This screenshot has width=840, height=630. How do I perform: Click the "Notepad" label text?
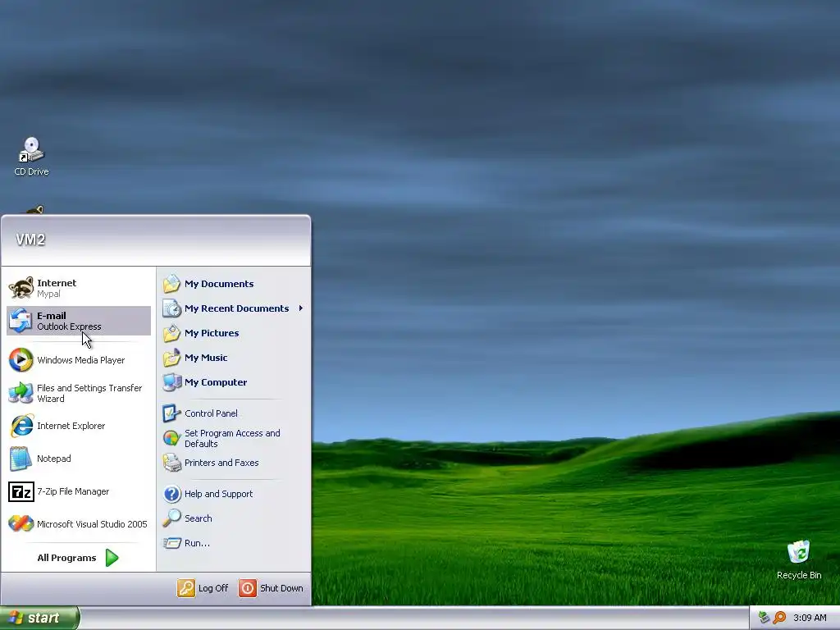click(53, 459)
